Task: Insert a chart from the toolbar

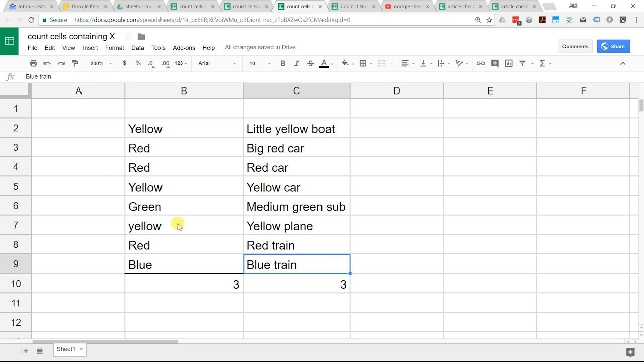Action: (x=509, y=63)
